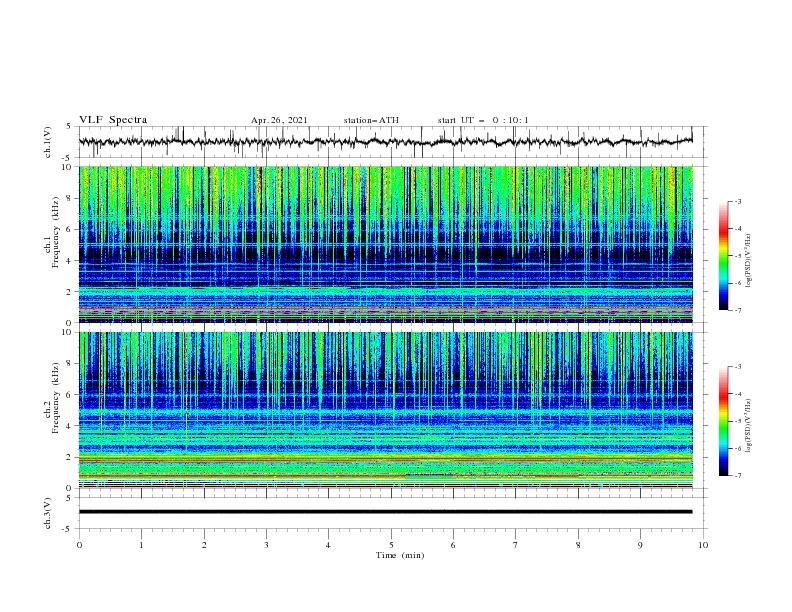The width and height of the screenshot is (792, 612).
Task: Click the "1" minute tick label
Action: [141, 545]
